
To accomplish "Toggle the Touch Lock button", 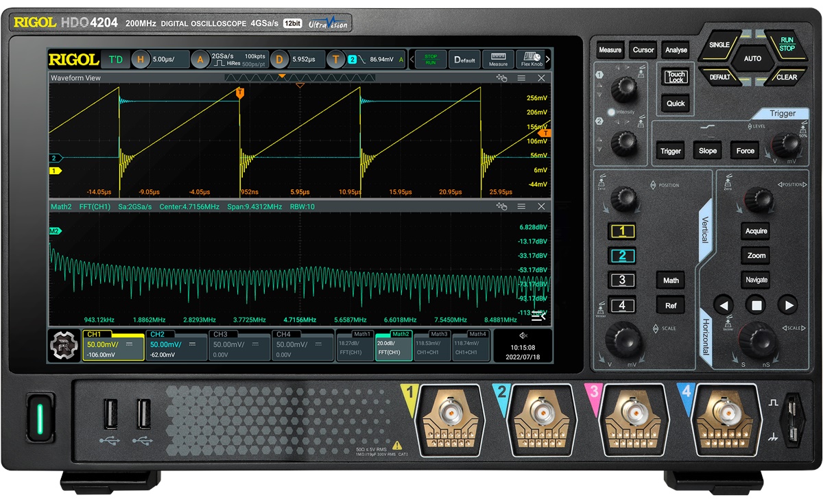I will pos(676,77).
